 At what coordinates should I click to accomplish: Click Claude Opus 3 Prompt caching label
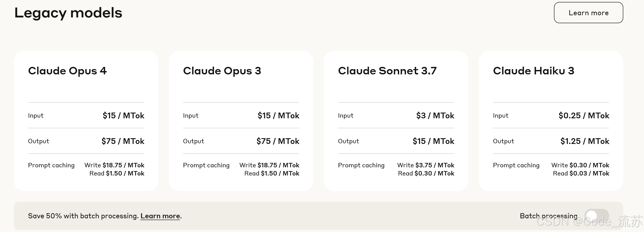[x=206, y=165]
